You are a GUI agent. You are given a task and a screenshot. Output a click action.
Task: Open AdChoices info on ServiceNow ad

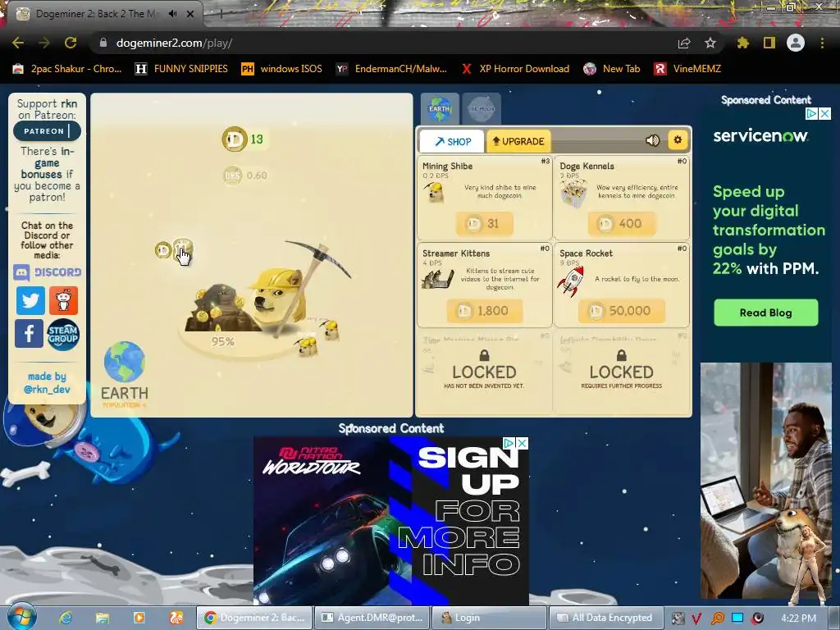(x=811, y=113)
